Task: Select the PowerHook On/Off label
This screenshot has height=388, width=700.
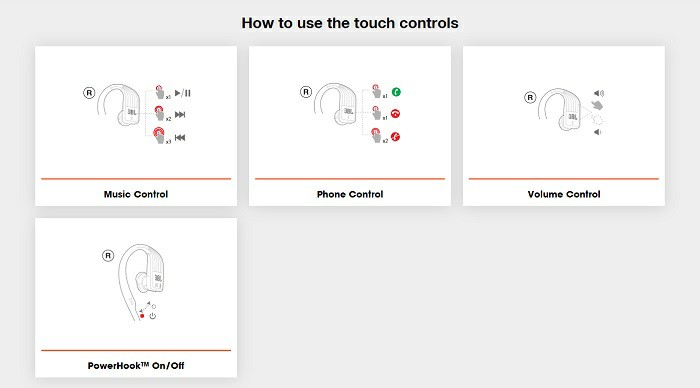Action: [x=136, y=366]
